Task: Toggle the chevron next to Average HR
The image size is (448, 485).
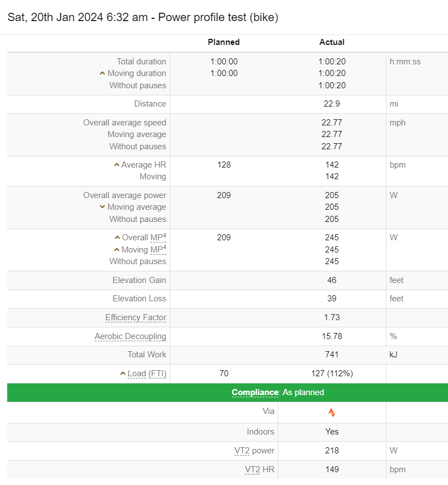Action: 116,165
